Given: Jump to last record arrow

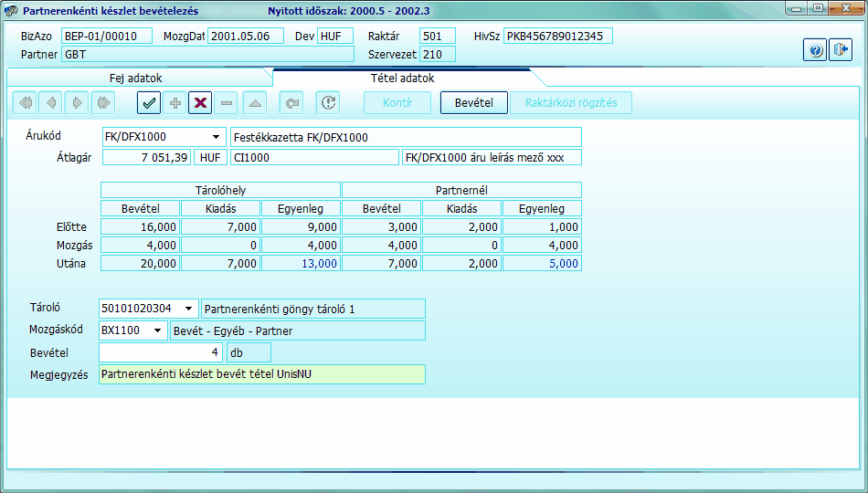Looking at the screenshot, I should 103,103.
